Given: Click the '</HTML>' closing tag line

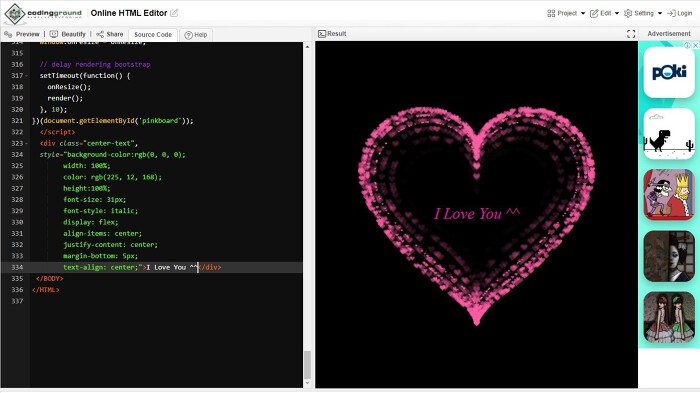Looking at the screenshot, I should (x=46, y=289).
